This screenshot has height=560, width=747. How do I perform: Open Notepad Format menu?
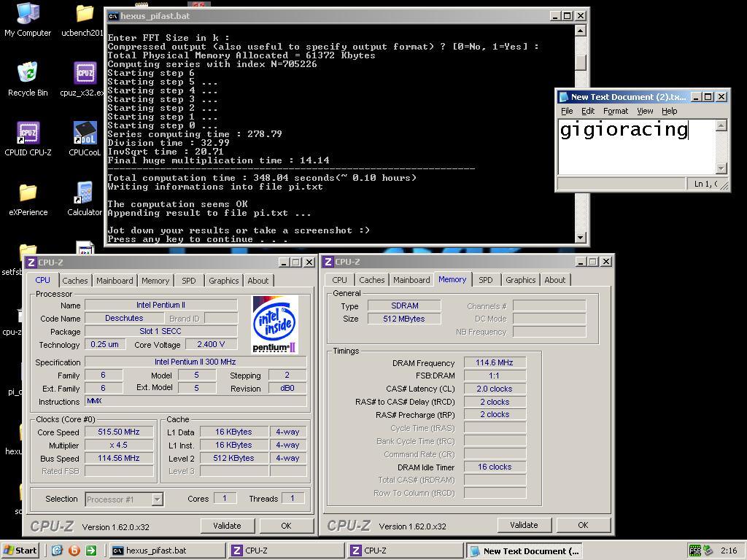coord(616,111)
